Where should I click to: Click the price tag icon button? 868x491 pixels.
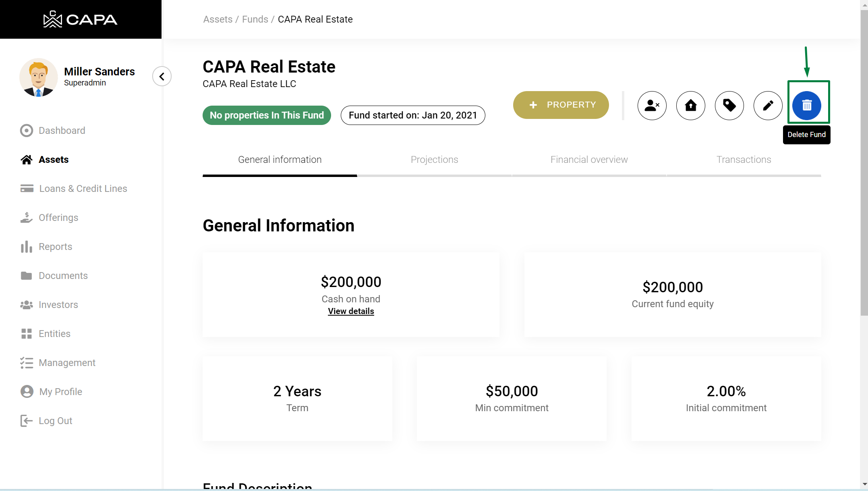[729, 106]
